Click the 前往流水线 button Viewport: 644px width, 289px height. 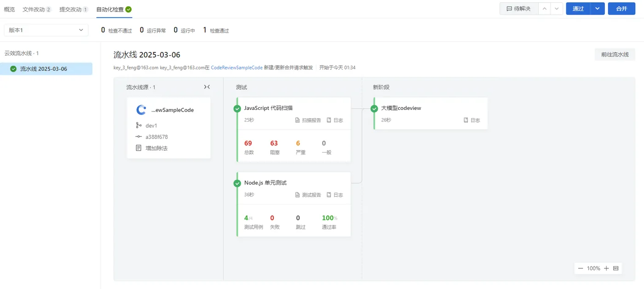[x=615, y=54]
